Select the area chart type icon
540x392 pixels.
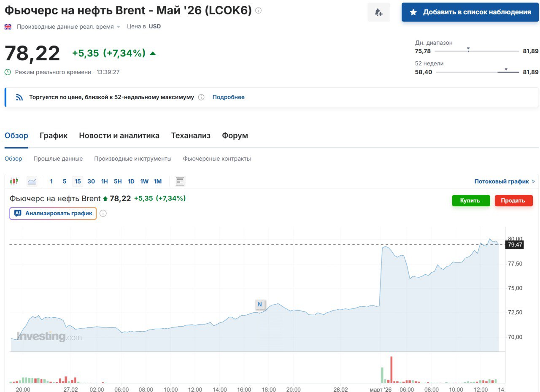(32, 181)
